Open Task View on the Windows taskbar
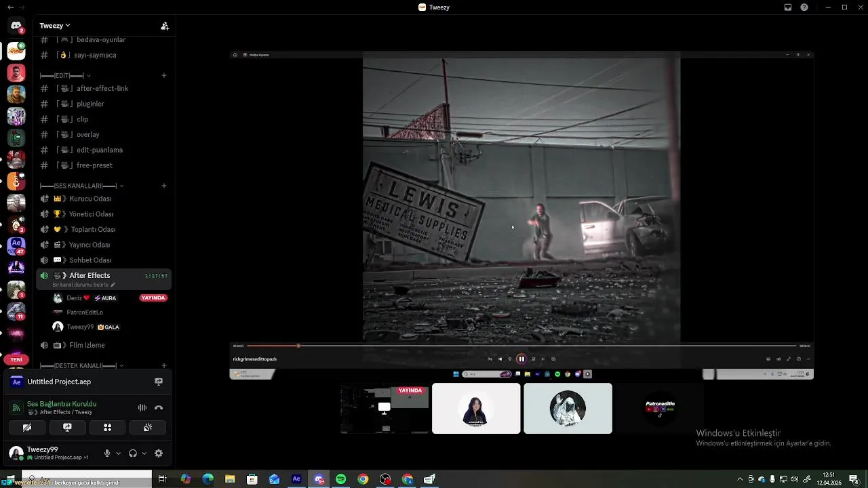The height and width of the screenshot is (488, 868). tap(163, 479)
